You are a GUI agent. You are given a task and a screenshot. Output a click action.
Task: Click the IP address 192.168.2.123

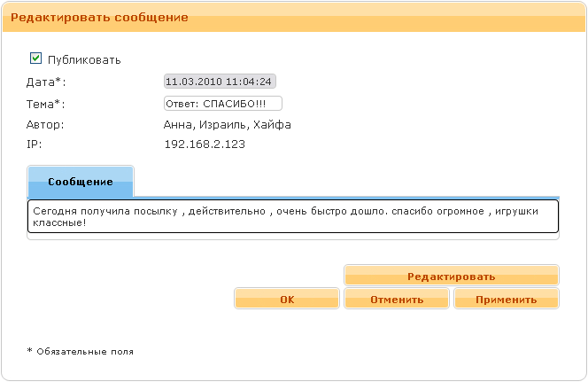point(205,144)
